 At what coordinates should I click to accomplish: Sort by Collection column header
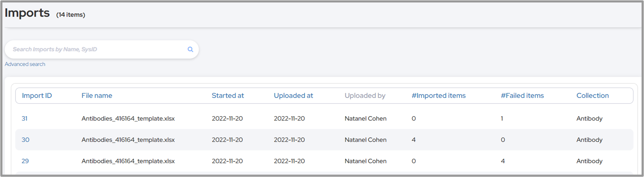tap(593, 95)
